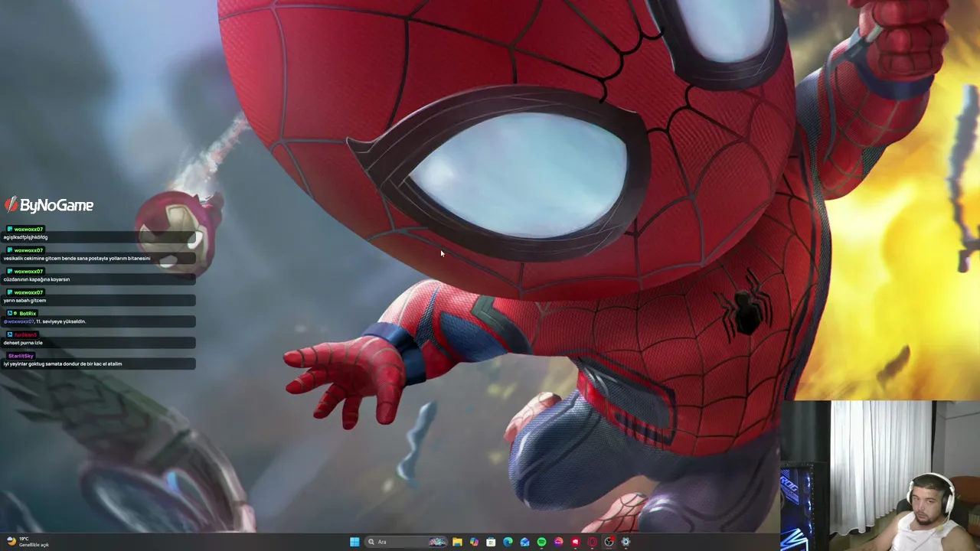Open OBS Studio from the taskbar
The width and height of the screenshot is (980, 551).
(x=609, y=542)
